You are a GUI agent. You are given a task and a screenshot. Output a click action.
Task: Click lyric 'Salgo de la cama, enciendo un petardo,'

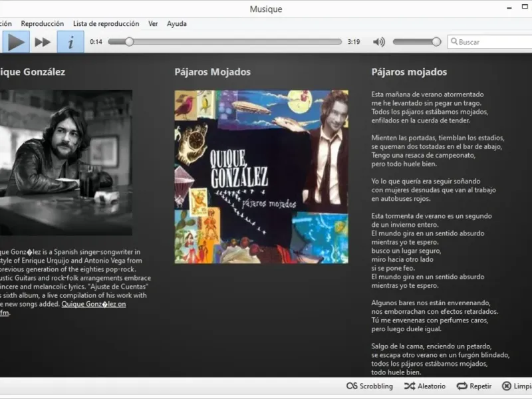[x=431, y=346]
